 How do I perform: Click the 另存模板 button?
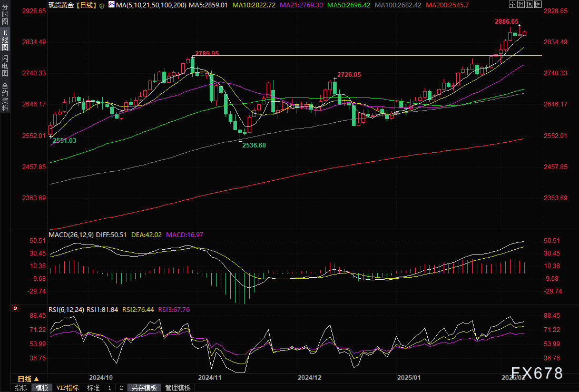(x=144, y=388)
